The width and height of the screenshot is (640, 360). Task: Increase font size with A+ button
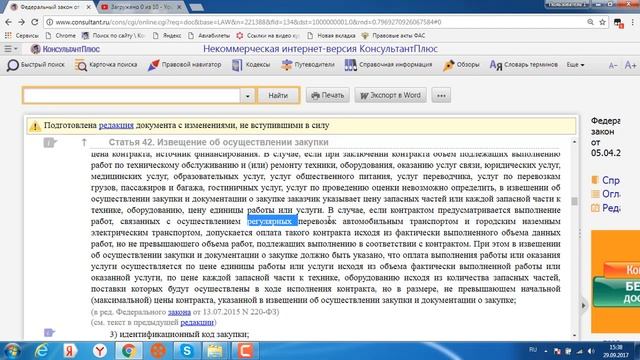pos(630,65)
